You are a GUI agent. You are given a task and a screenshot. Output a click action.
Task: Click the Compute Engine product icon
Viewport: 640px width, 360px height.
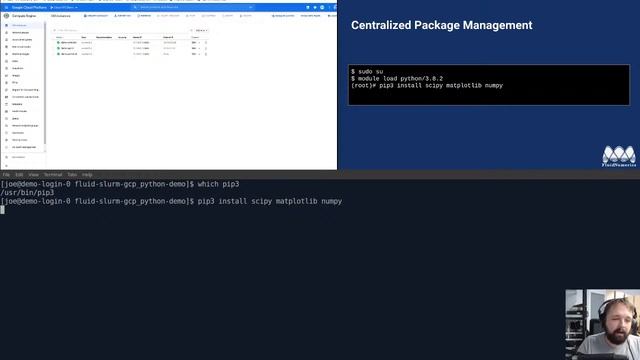tap(6, 16)
